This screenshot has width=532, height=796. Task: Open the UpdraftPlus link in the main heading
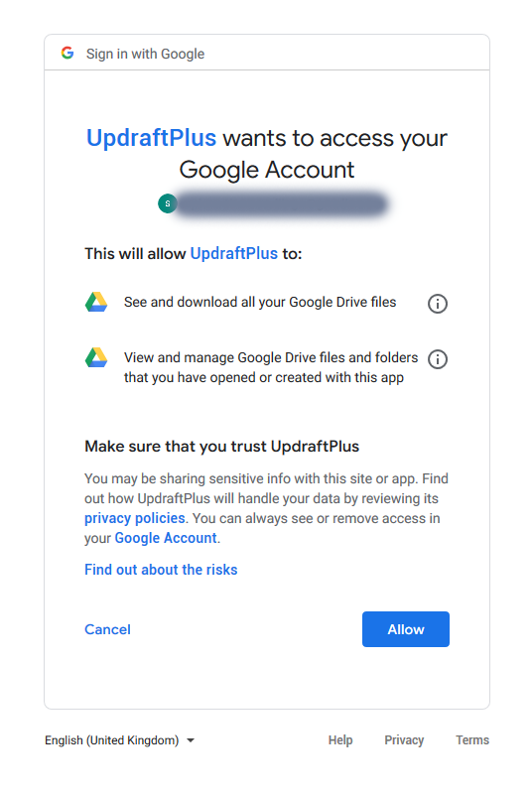click(x=151, y=138)
